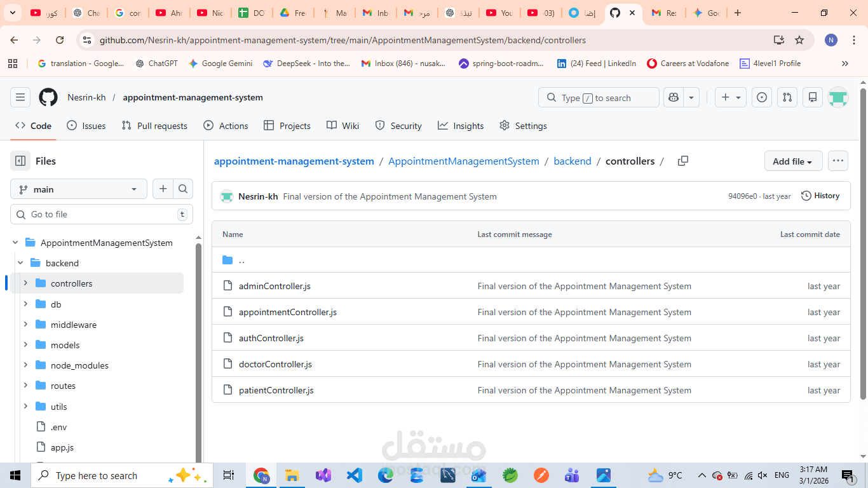868x488 pixels.
Task: Open your pull requests from the top bar
Action: tap(787, 97)
